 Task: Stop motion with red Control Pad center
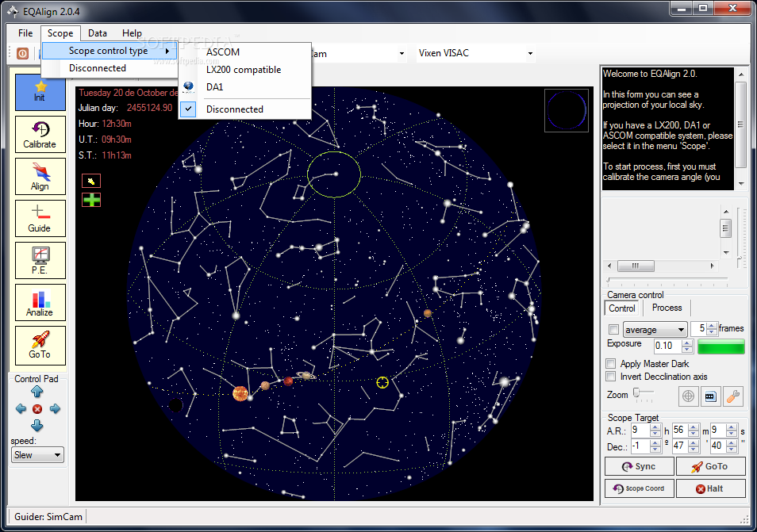click(x=37, y=409)
